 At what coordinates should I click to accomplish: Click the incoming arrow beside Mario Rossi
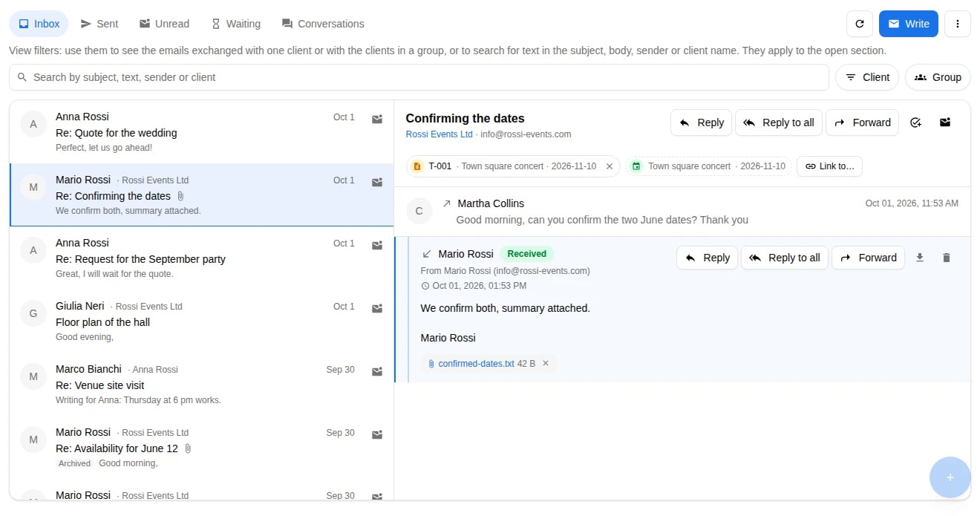point(427,254)
